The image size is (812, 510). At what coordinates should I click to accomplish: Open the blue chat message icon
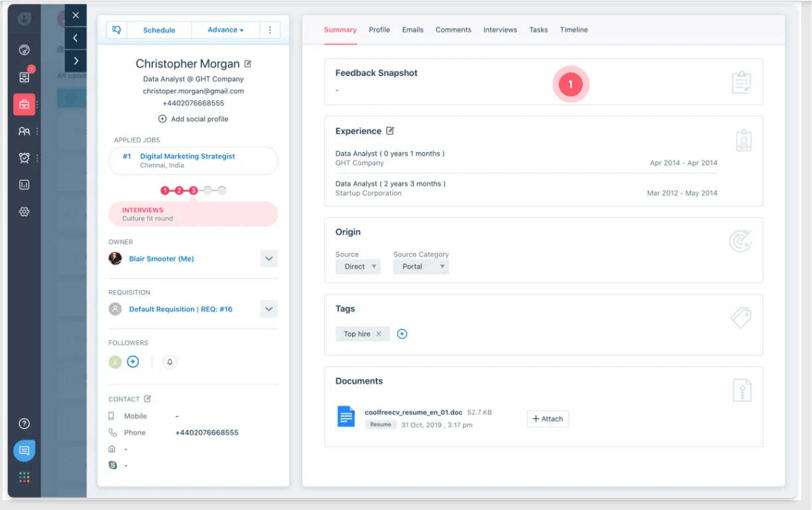coord(25,450)
